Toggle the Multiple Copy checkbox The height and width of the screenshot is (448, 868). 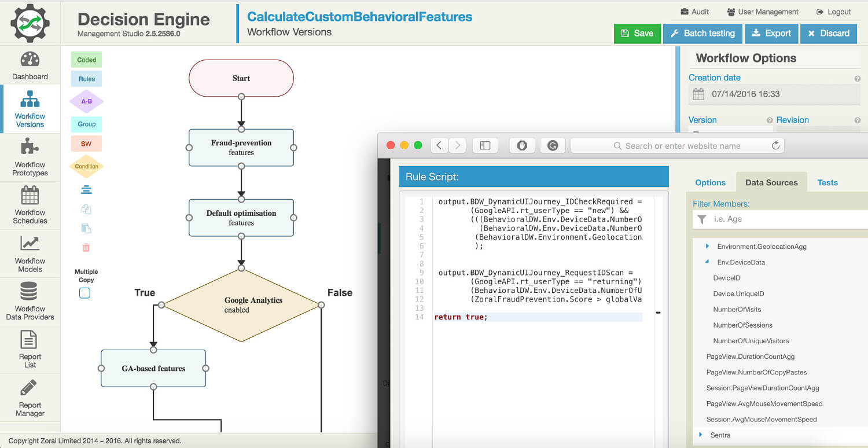click(x=85, y=293)
